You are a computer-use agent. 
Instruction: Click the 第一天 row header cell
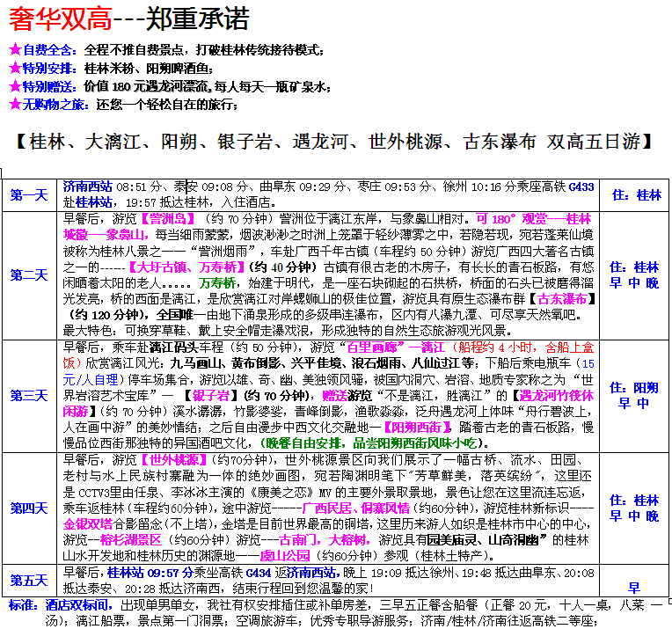29,195
